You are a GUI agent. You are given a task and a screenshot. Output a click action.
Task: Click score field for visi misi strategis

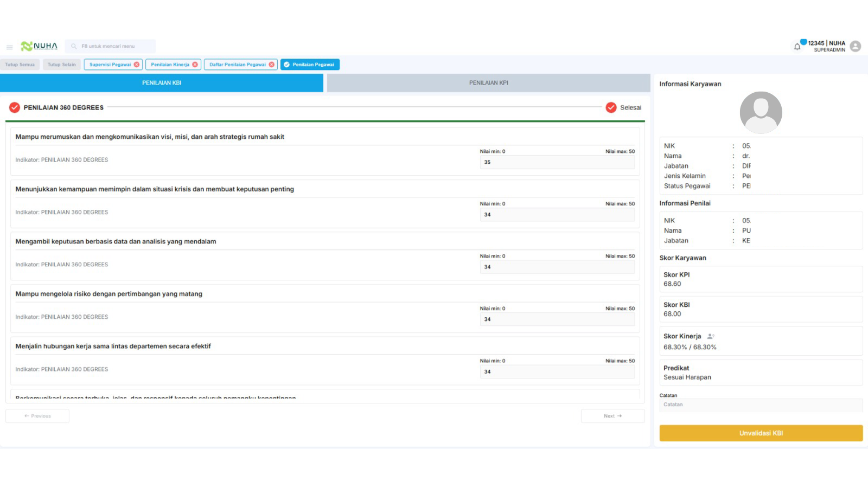pyautogui.click(x=557, y=162)
